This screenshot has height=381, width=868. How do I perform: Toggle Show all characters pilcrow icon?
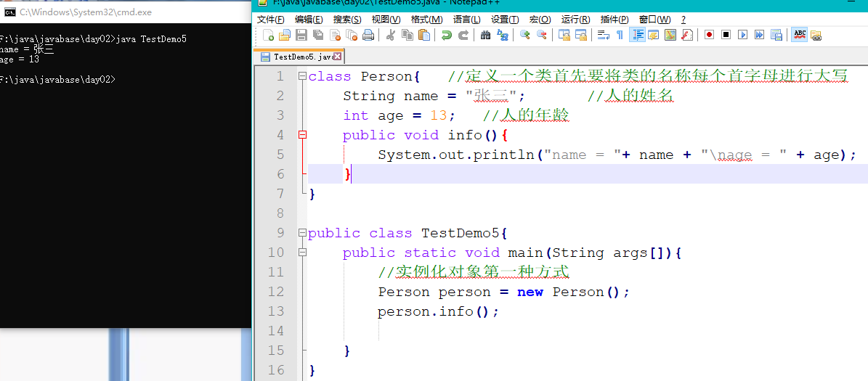[620, 36]
